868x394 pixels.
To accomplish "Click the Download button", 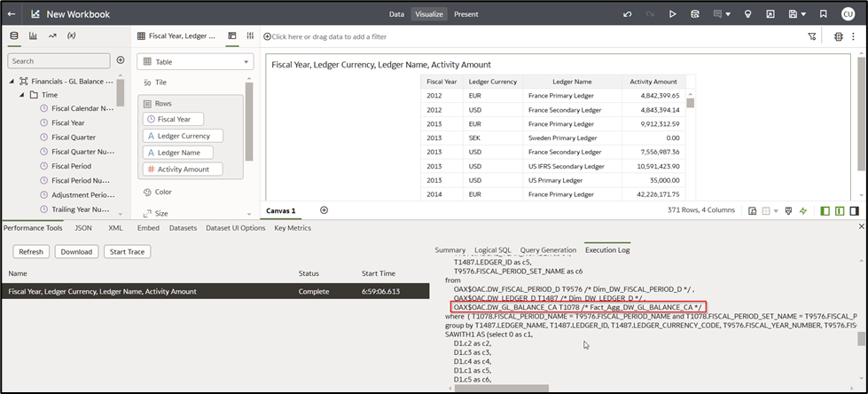I will (x=76, y=252).
